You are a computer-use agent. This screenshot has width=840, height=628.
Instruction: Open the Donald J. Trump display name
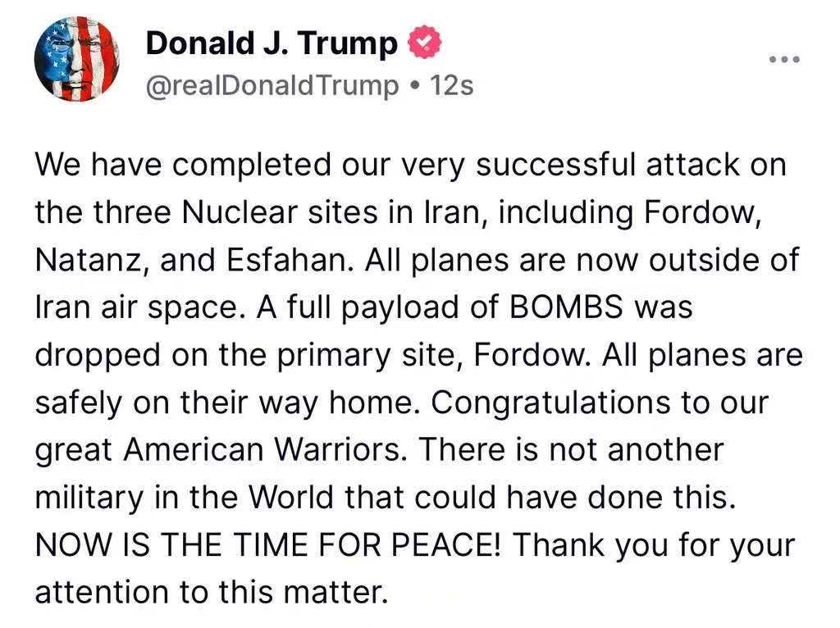(x=272, y=43)
